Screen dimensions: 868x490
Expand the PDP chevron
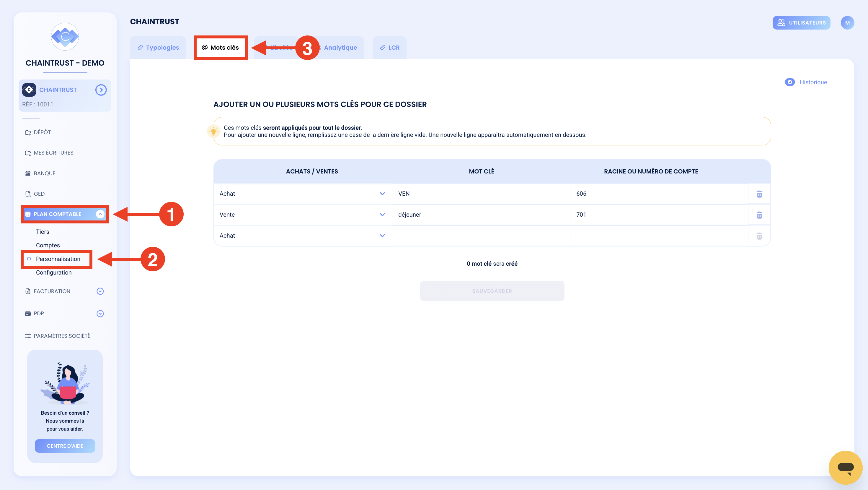coord(100,314)
